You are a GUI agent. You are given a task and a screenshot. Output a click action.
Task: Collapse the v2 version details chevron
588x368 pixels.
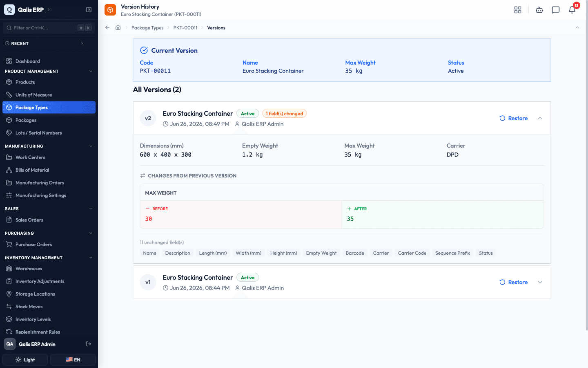(540, 118)
